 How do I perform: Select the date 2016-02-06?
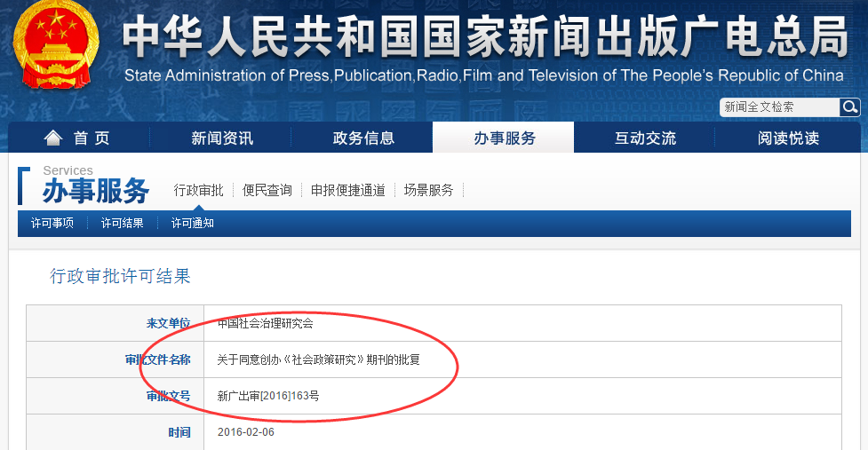click(246, 432)
